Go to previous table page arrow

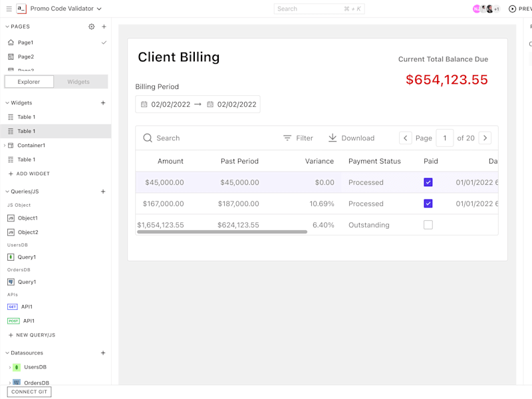pos(406,138)
